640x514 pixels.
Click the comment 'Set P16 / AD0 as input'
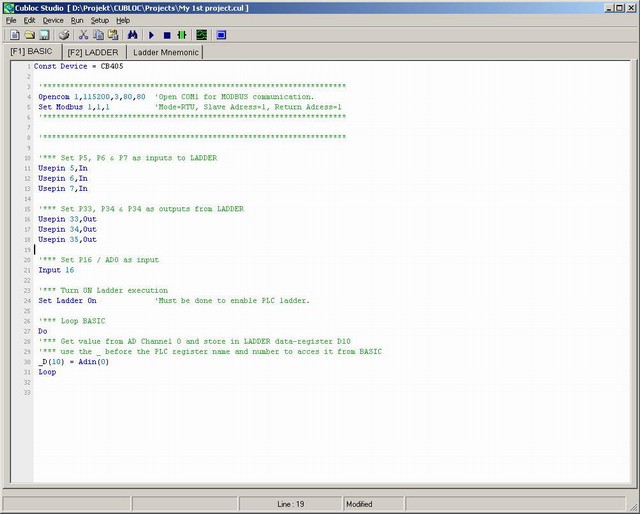(x=99, y=260)
